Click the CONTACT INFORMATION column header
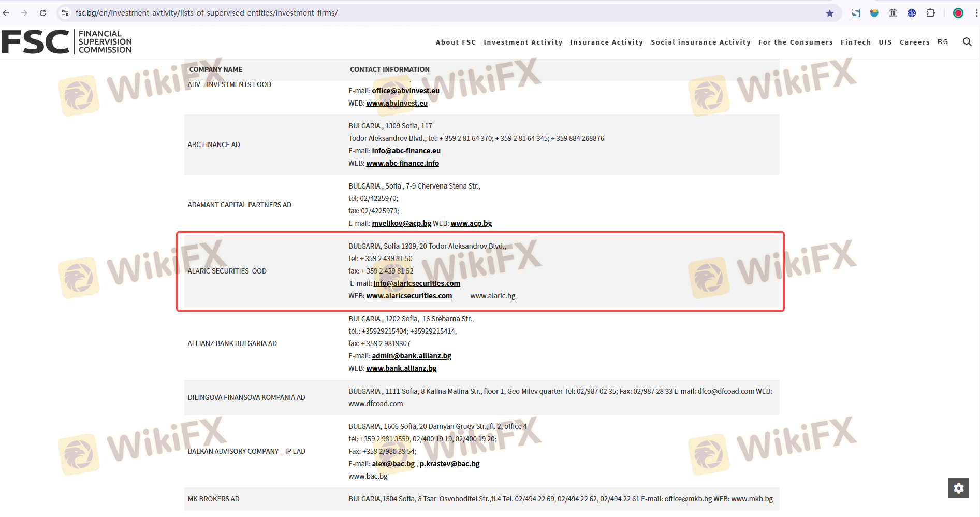This screenshot has height=517, width=980. (x=389, y=69)
